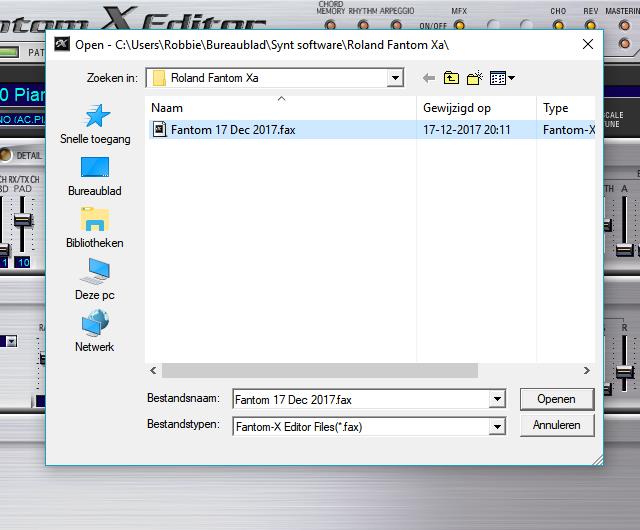This screenshot has height=530, width=640.
Task: Close the Open dialog
Action: [588, 44]
